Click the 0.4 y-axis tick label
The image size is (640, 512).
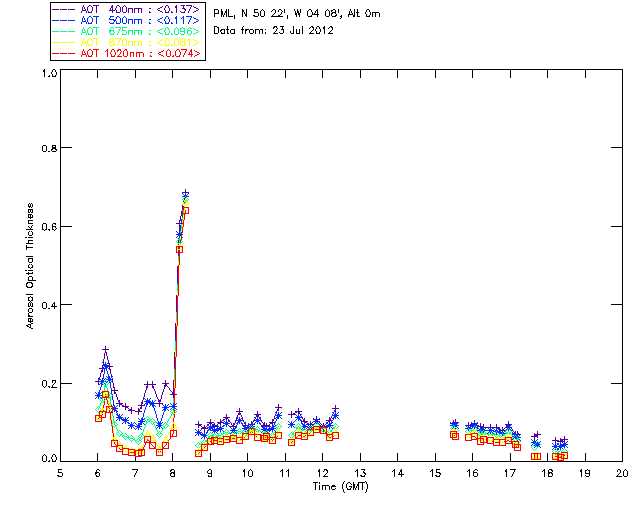[49, 305]
